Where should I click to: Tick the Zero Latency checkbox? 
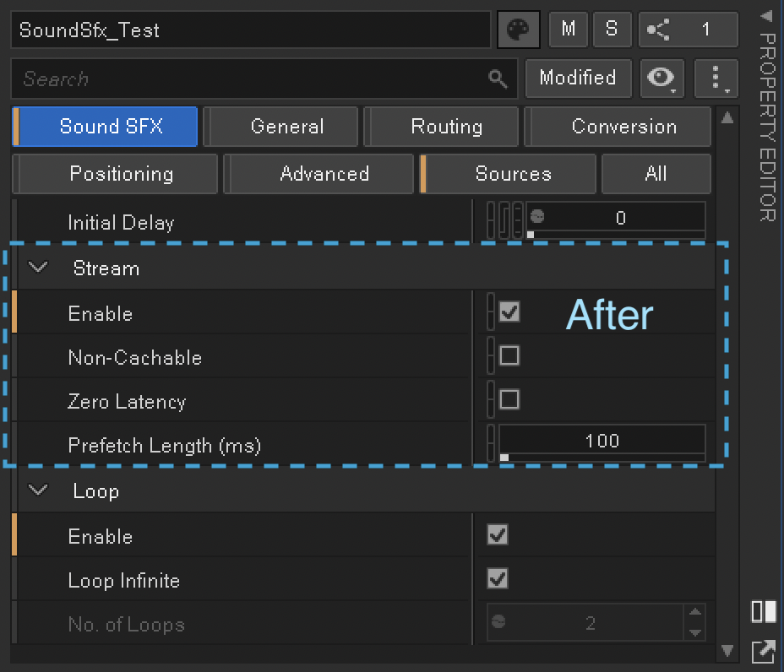click(x=509, y=400)
